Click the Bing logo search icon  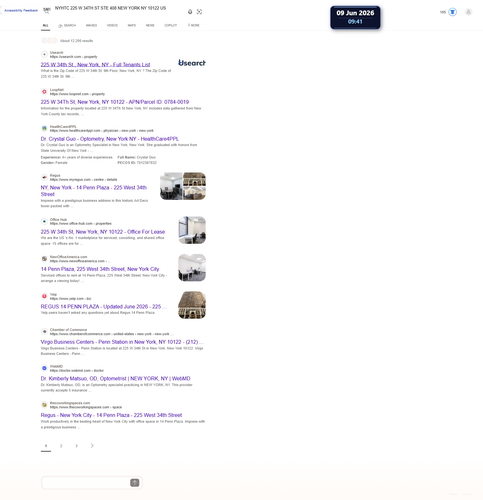[47, 10]
